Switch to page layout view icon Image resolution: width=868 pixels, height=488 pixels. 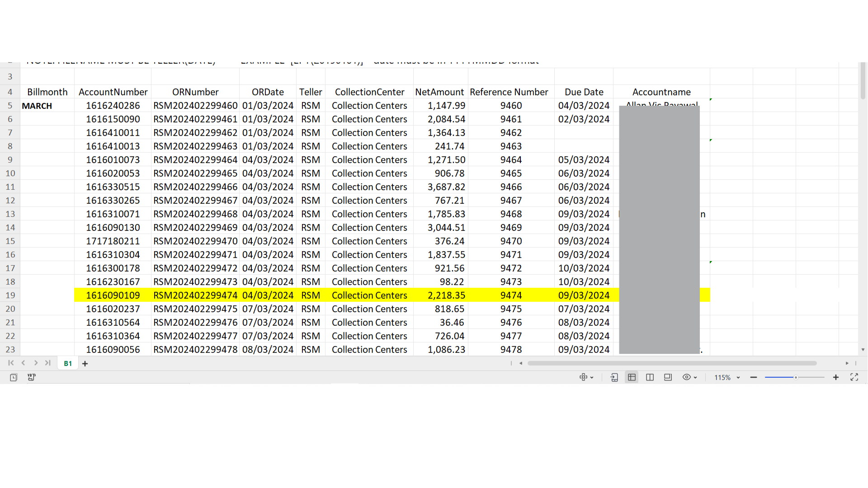[668, 377]
